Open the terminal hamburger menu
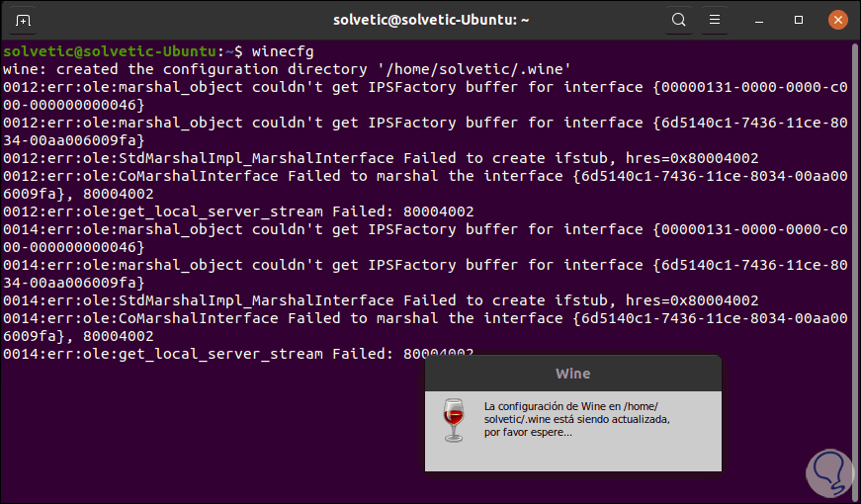Viewport: 861px width, 504px height. [714, 20]
